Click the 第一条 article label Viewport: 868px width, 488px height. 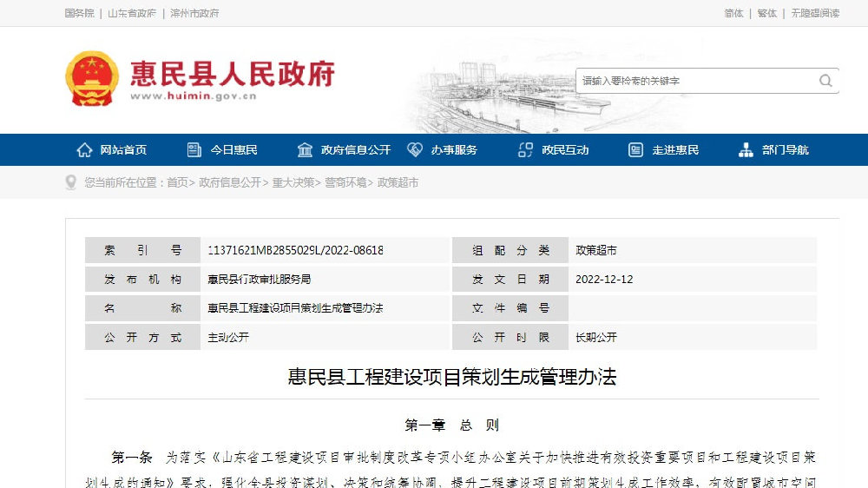(132, 458)
